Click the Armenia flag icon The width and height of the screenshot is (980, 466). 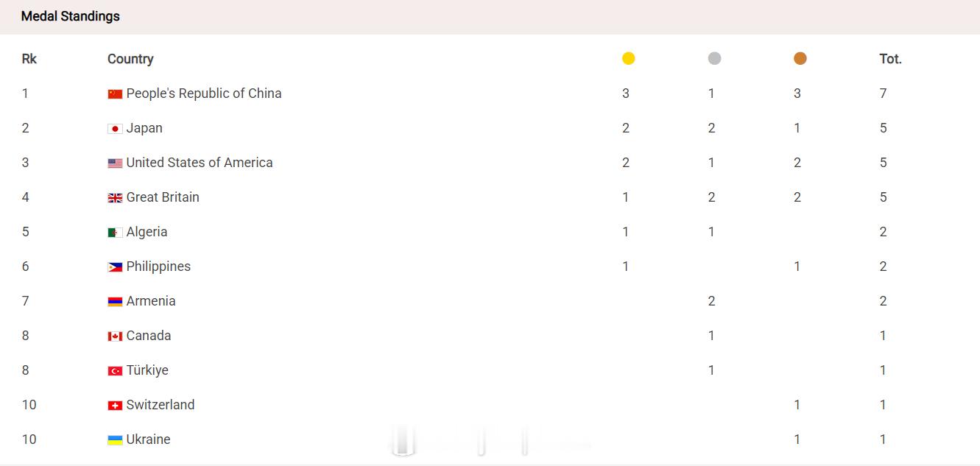click(115, 302)
